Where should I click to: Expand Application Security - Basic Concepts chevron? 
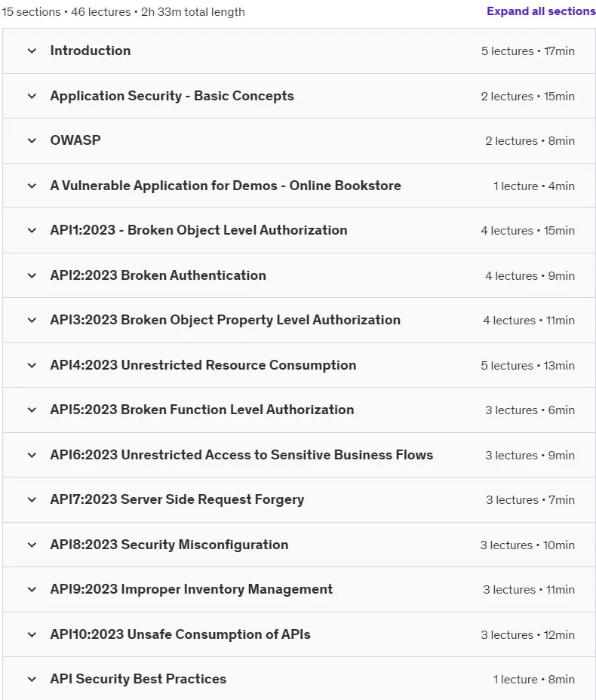coord(32,96)
